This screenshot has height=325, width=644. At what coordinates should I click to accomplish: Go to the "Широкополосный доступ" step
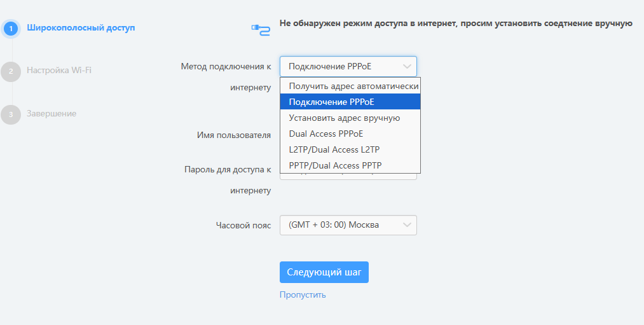81,28
